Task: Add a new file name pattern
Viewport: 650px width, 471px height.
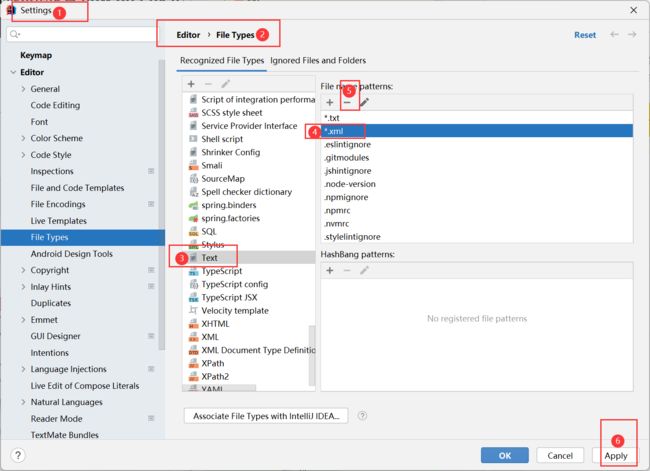Action: point(330,102)
